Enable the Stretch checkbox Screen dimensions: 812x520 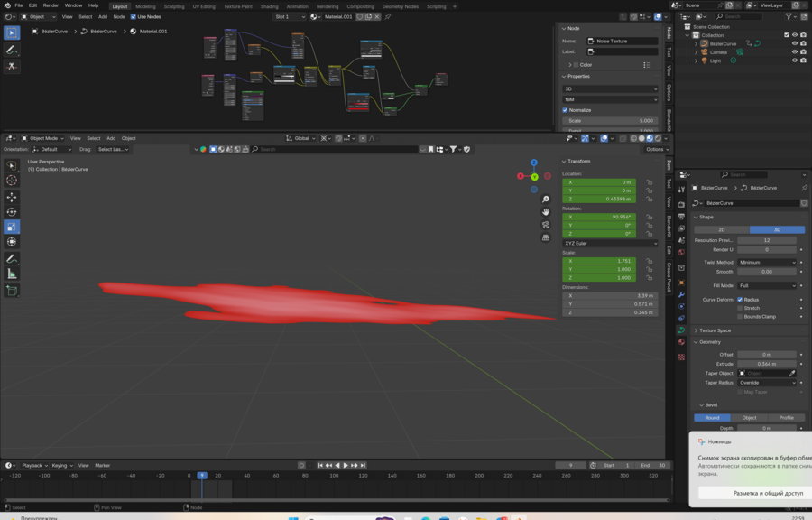740,308
